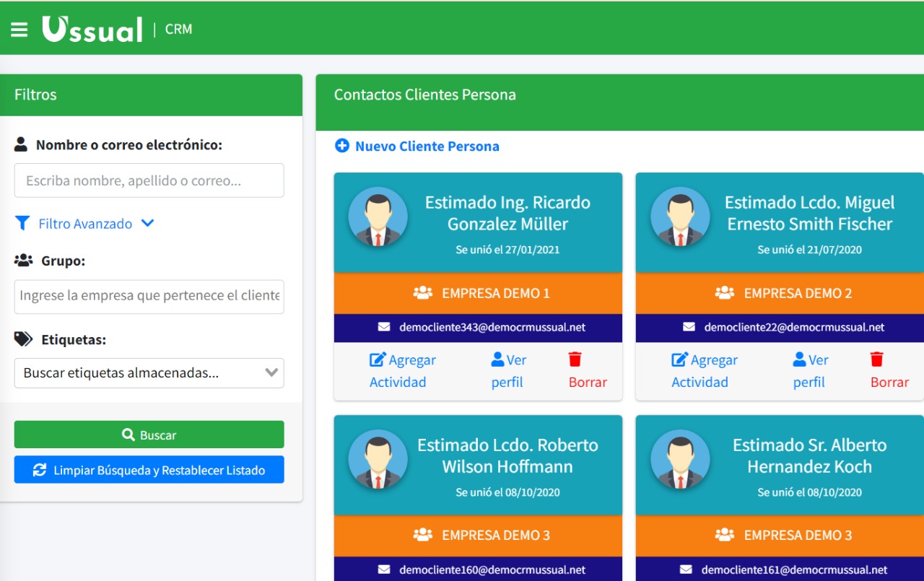Click the funnel icon of Filtro Avanzado
This screenshot has width=924, height=581.
tap(22, 223)
